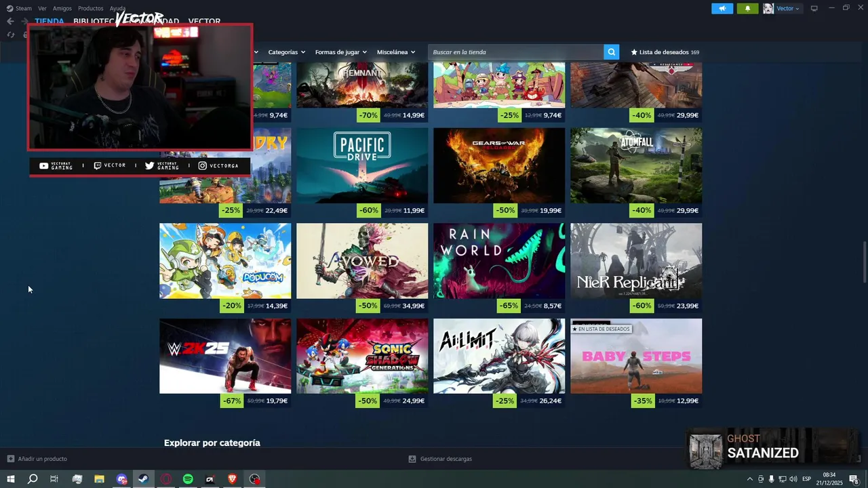Open Spotify from the taskbar
The height and width of the screenshot is (488, 868).
[x=188, y=479]
